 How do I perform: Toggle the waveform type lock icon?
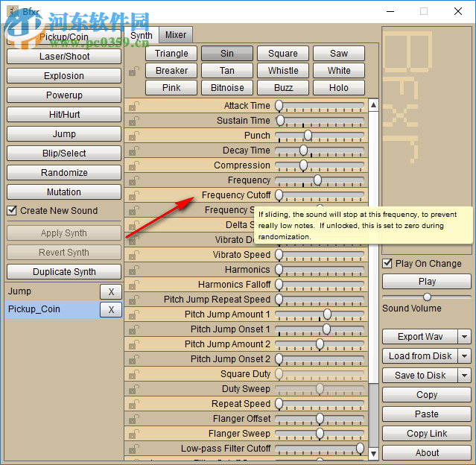point(134,72)
